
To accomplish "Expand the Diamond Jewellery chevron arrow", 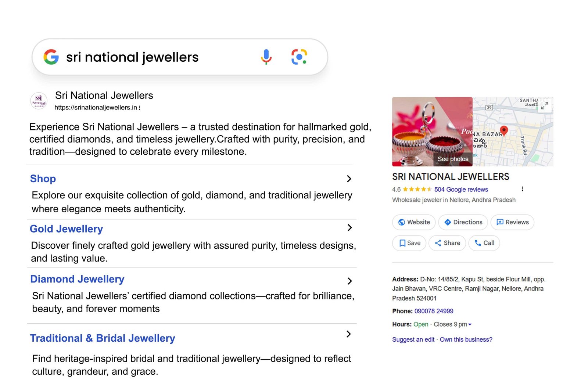I will (x=349, y=281).
